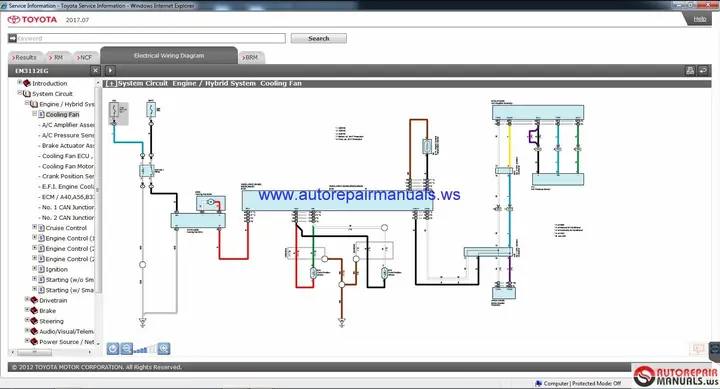
Task: Expand the Cruise Control node
Action: 34,227
